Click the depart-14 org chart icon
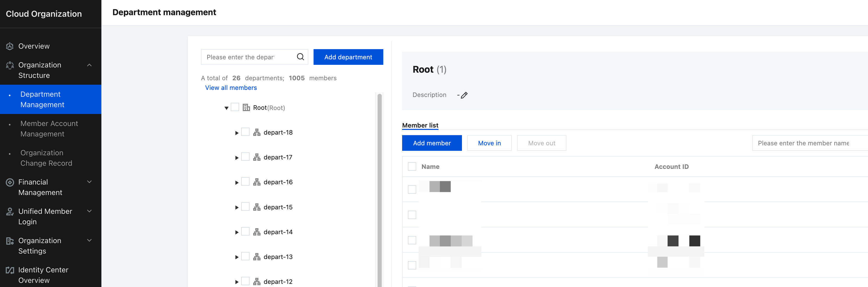 coord(257,232)
